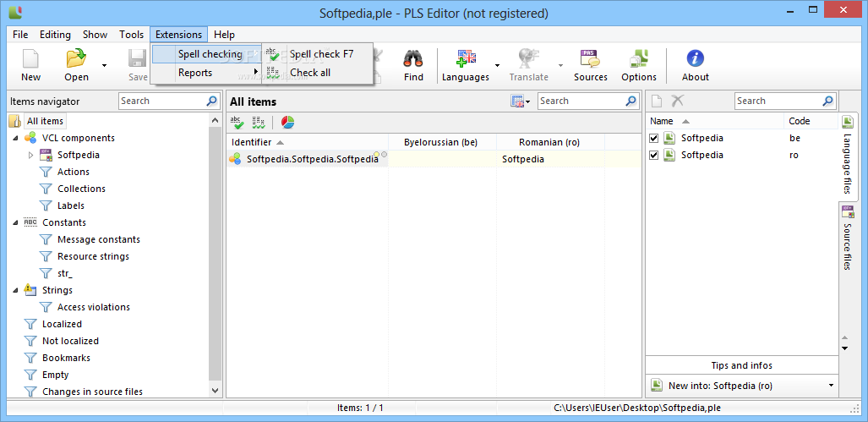This screenshot has width=868, height=422.
Task: Choose Spell check F7 menu entry
Action: 318,54
